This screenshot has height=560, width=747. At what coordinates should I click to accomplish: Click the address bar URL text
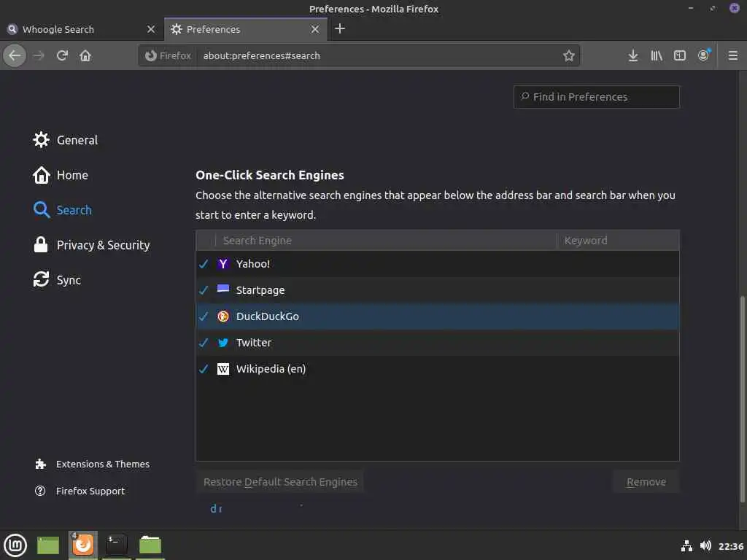[262, 55]
